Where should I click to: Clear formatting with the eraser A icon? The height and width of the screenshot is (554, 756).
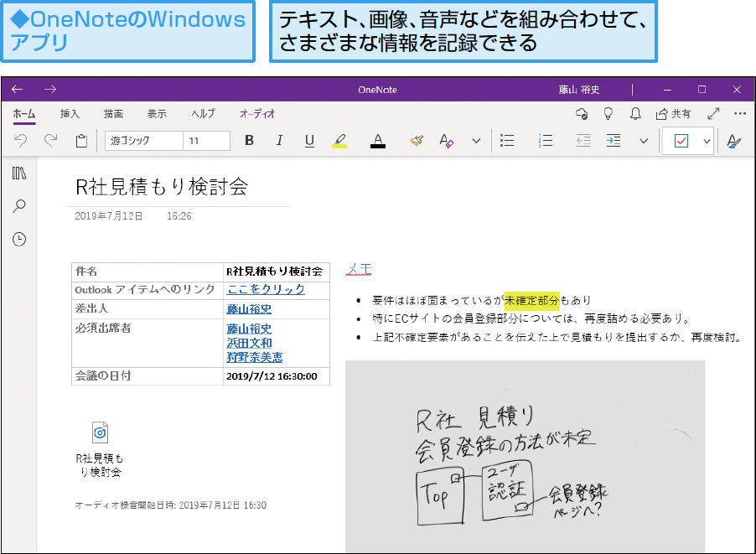point(447,140)
